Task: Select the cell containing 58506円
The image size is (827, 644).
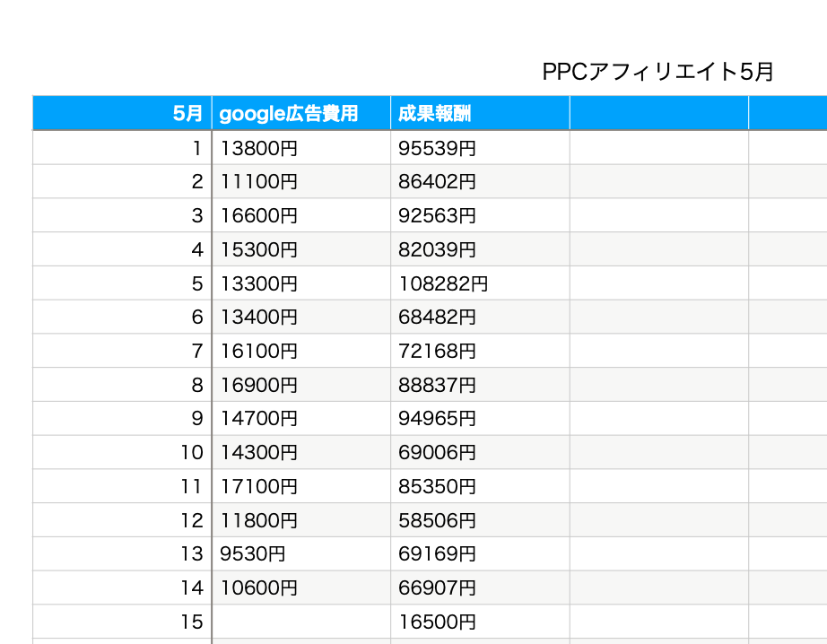Action: pos(480,520)
